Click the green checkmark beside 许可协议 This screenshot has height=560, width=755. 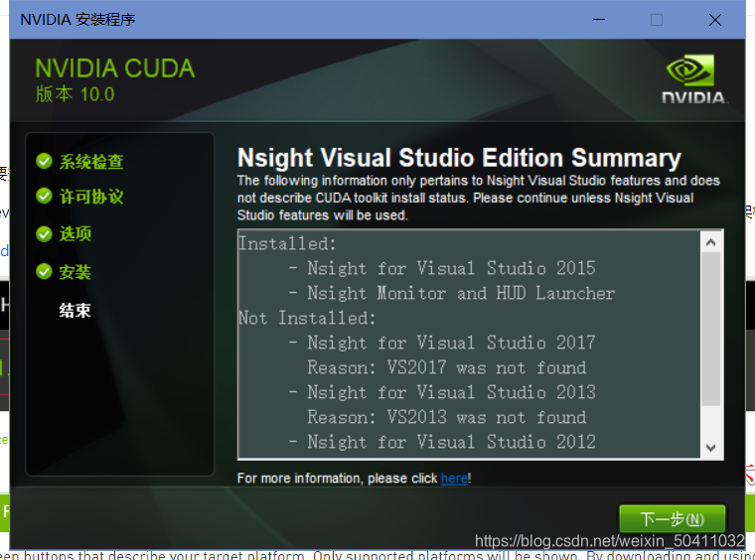pyautogui.click(x=44, y=196)
